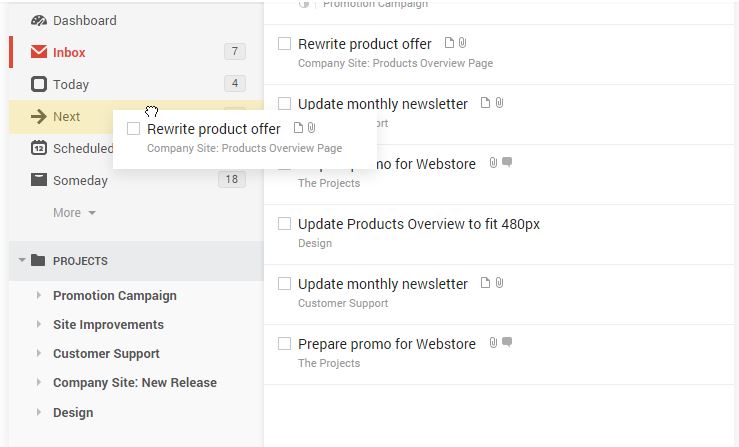The width and height of the screenshot is (739, 447).
Task: Open the Company Site: New Release project
Action: point(135,382)
